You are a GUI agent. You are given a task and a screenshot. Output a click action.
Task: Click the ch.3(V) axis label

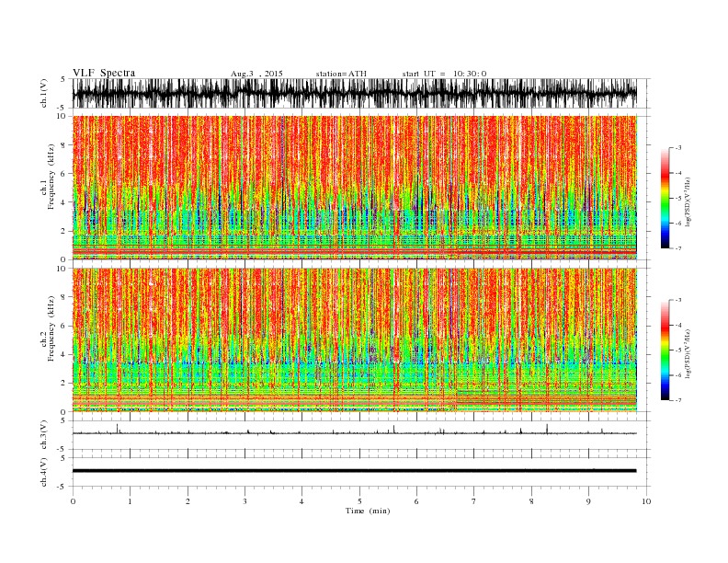pos(44,435)
